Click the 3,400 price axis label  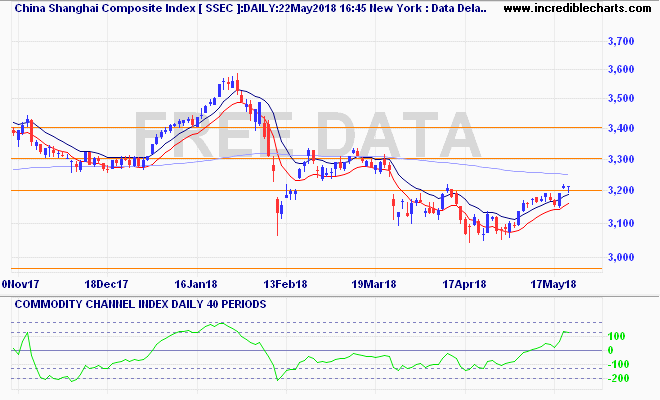pyautogui.click(x=621, y=128)
